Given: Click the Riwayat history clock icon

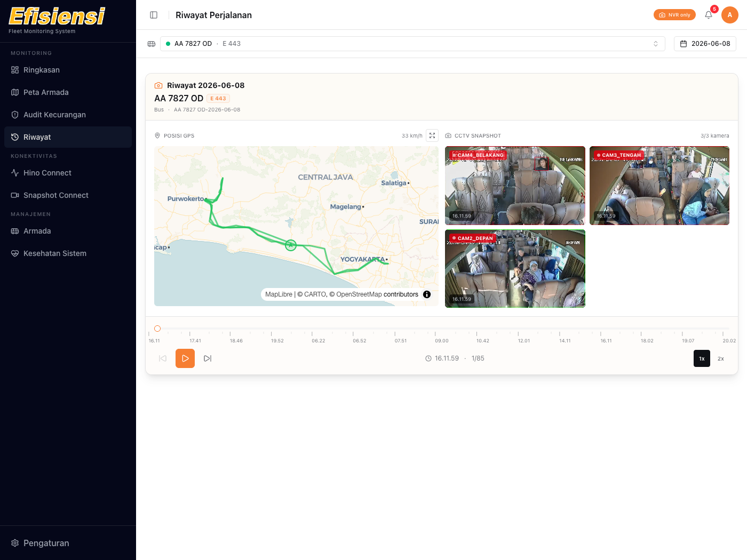Looking at the screenshot, I should coord(15,137).
